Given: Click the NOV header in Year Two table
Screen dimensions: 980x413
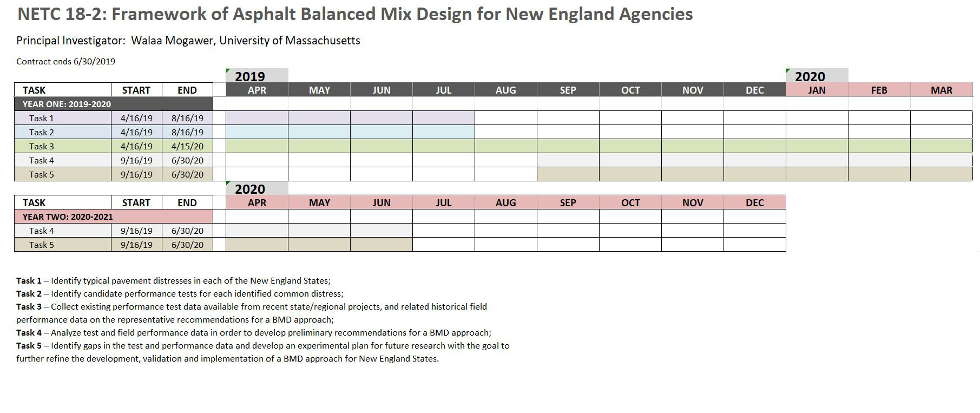Looking at the screenshot, I should pyautogui.click(x=693, y=202).
